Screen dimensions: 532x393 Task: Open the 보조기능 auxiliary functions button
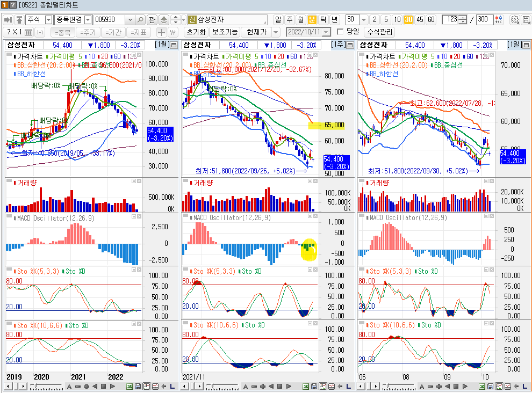click(225, 32)
